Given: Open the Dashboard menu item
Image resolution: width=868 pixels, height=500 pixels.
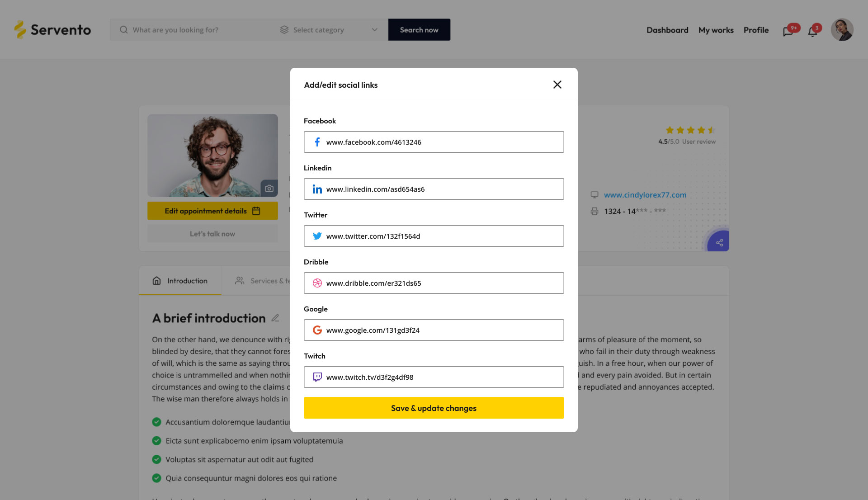Looking at the screenshot, I should [667, 30].
